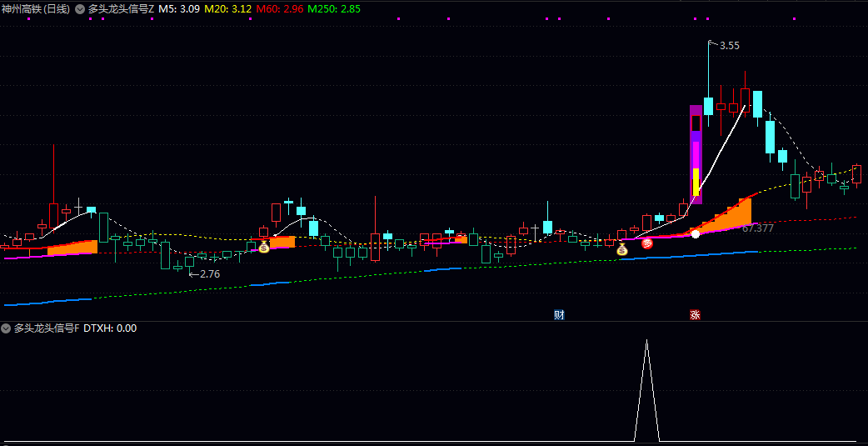This screenshot has width=868, height=446.
Task: Click the 多头龙头信号F indicator label
Action: click(x=47, y=328)
